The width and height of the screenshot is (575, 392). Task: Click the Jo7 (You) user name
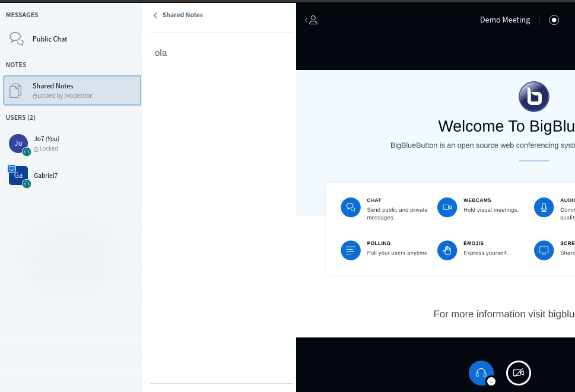point(46,139)
